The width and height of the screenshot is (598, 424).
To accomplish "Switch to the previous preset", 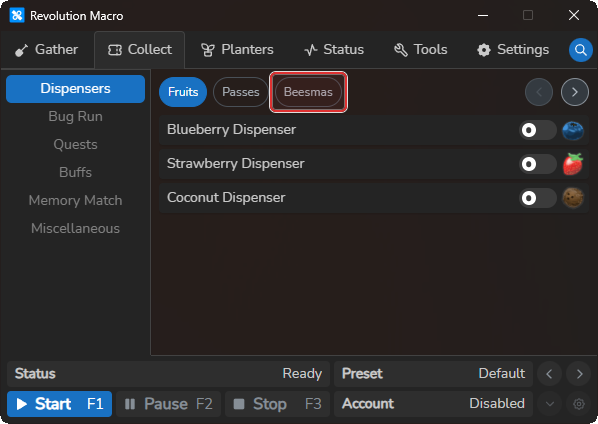I will click(x=550, y=374).
